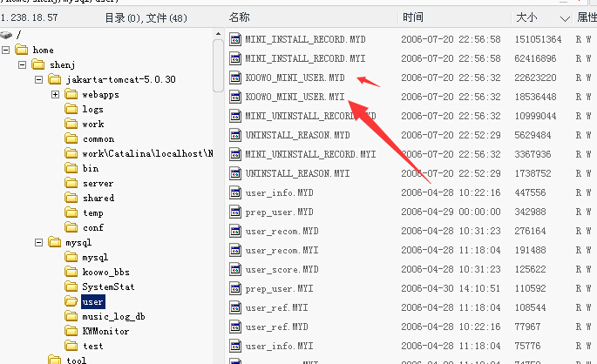Select file user_recom.MYD

click(282, 231)
